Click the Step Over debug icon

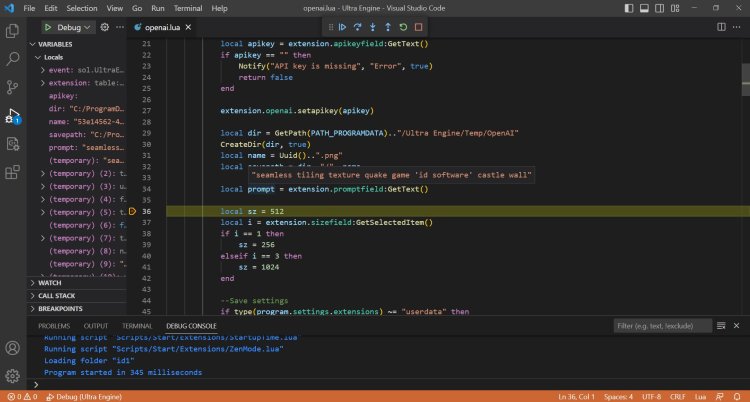(356, 27)
